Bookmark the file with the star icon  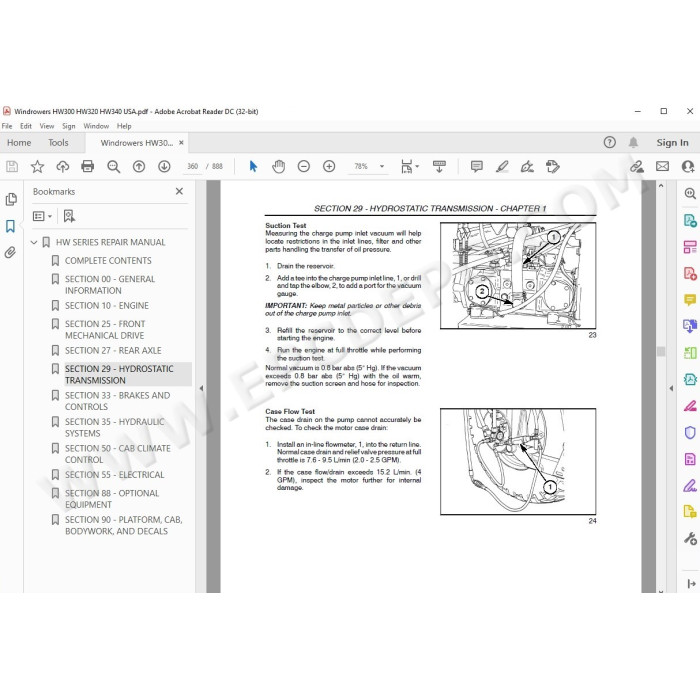click(37, 167)
